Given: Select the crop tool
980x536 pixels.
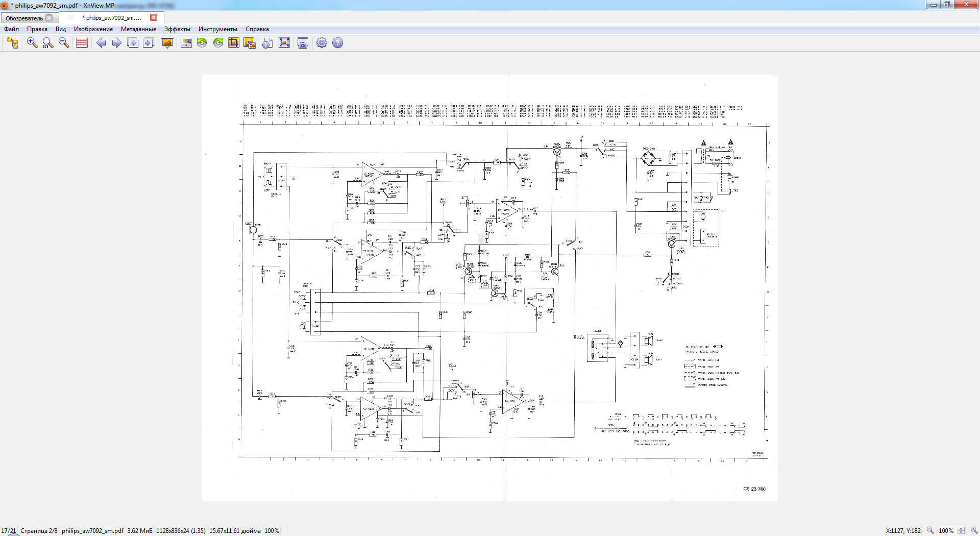Looking at the screenshot, I should click(x=234, y=43).
